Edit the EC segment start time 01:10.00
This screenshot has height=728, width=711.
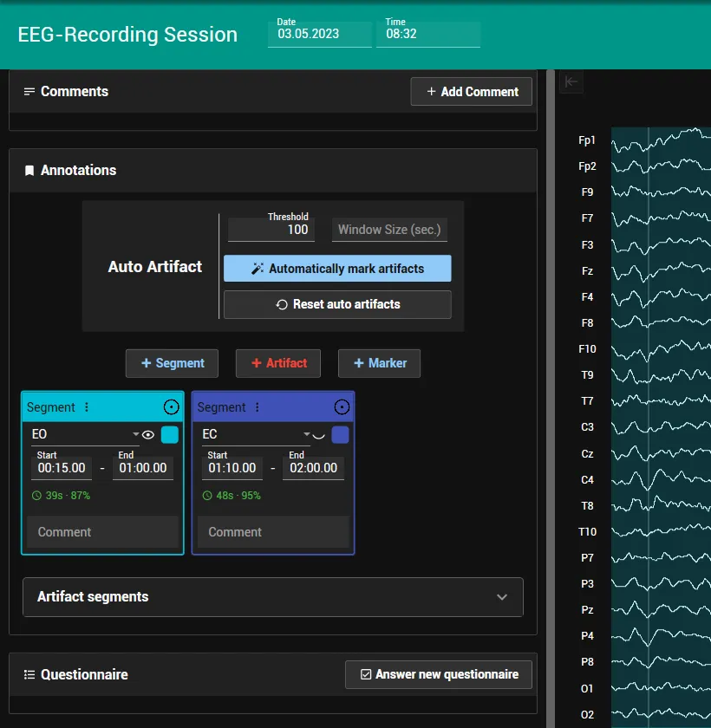232,467
